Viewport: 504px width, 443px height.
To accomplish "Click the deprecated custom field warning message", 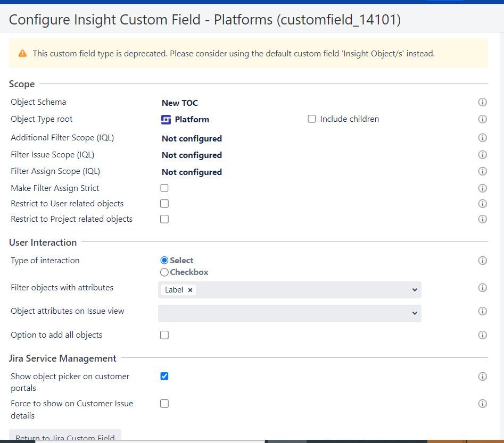I will tap(234, 53).
